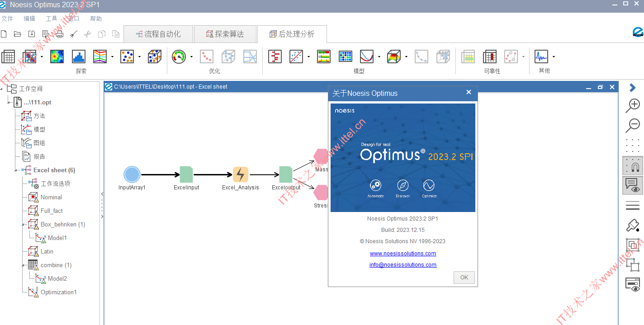
Task: Open the signal waveform plot under 其他
Action: [541, 57]
